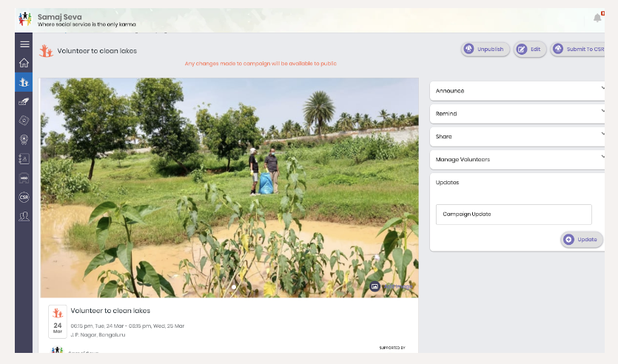
Task: Click the Update button
Action: (582, 240)
